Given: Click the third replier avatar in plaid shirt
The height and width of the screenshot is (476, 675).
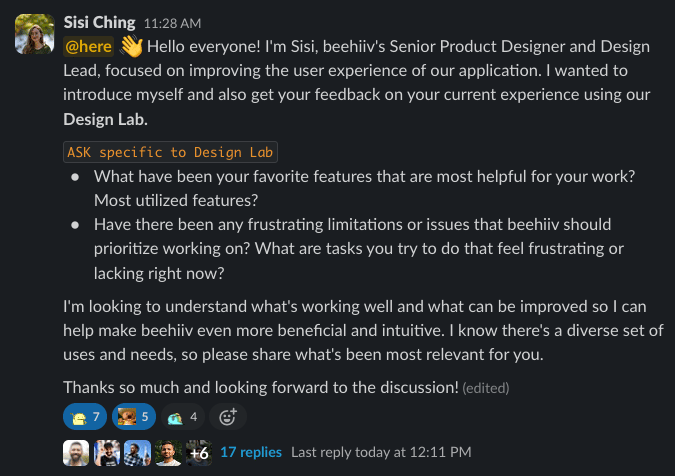Looking at the screenshot, I should 137,453.
